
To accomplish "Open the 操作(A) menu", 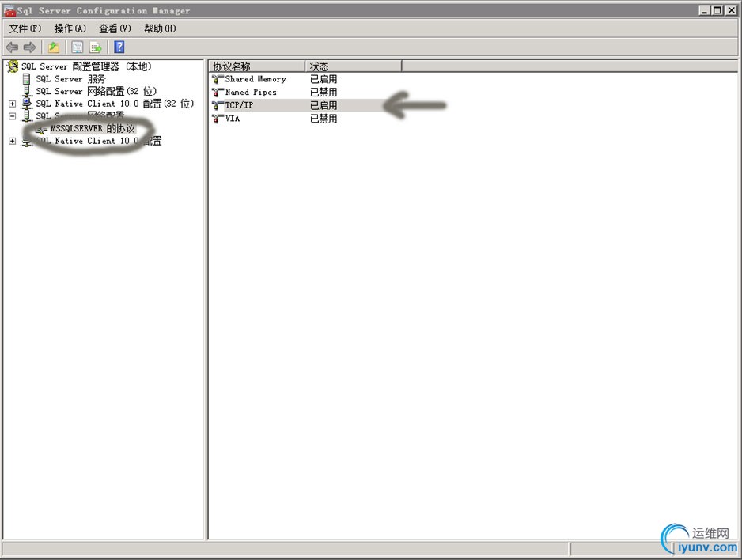I will (x=70, y=28).
